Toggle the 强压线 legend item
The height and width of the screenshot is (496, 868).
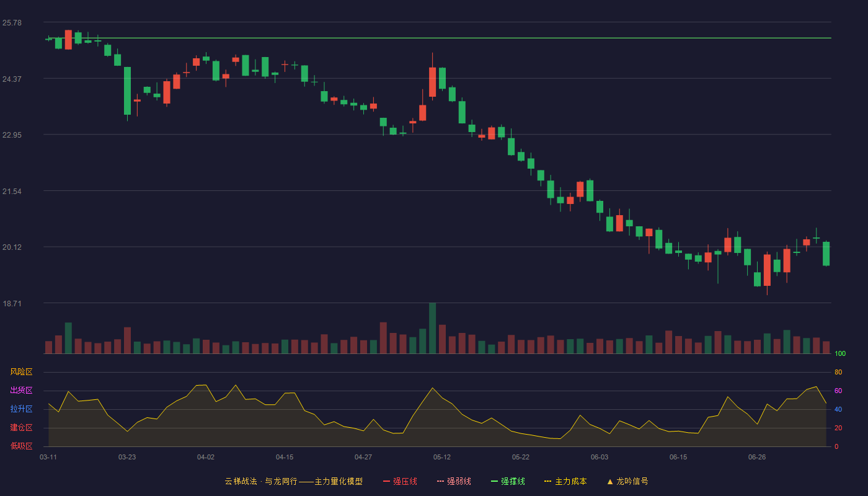(400, 481)
